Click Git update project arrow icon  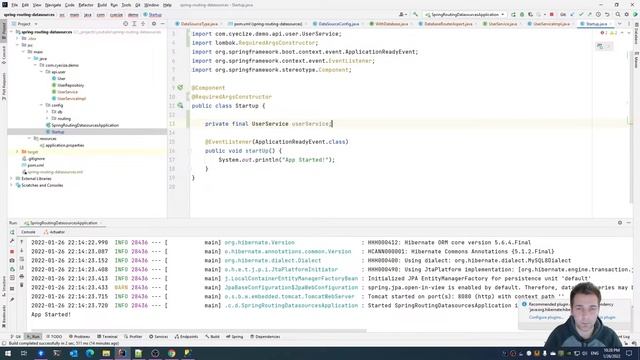click(x=572, y=14)
